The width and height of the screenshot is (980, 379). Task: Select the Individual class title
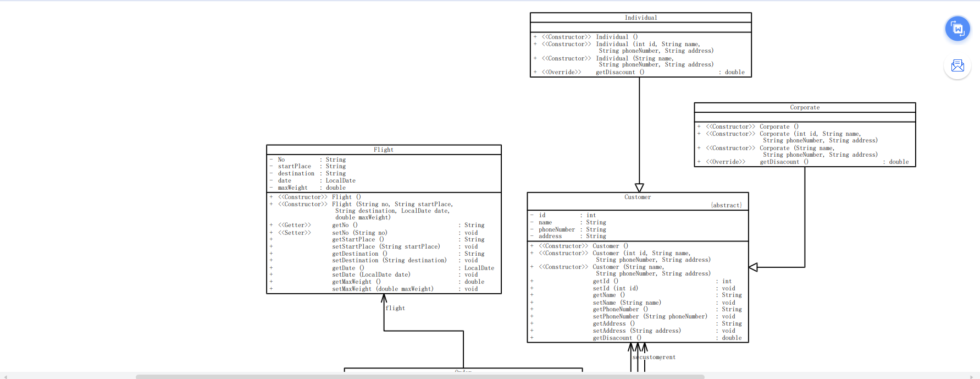[641, 18]
